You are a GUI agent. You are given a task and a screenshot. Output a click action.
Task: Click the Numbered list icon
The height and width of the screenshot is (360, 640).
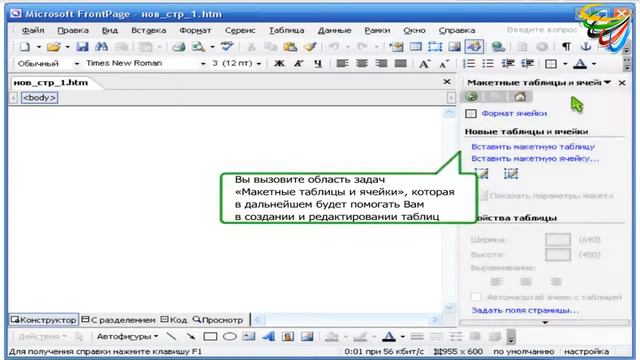pos(469,64)
